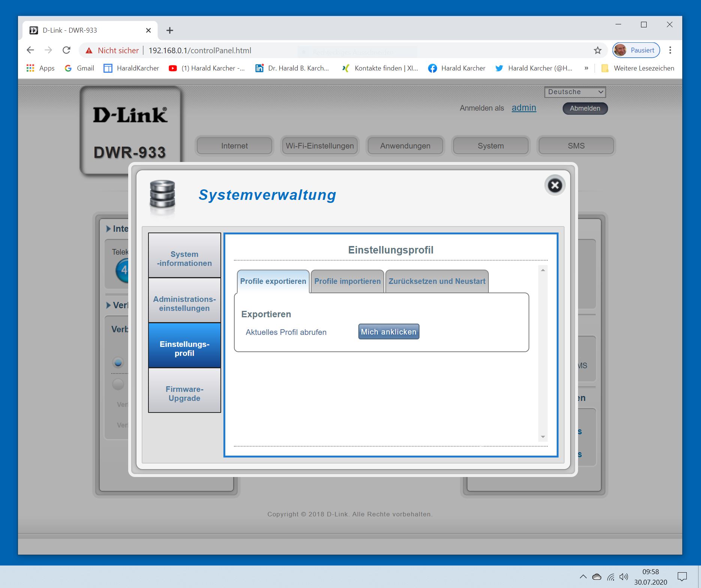Click the Wi-Fi network tray icon

point(611,577)
